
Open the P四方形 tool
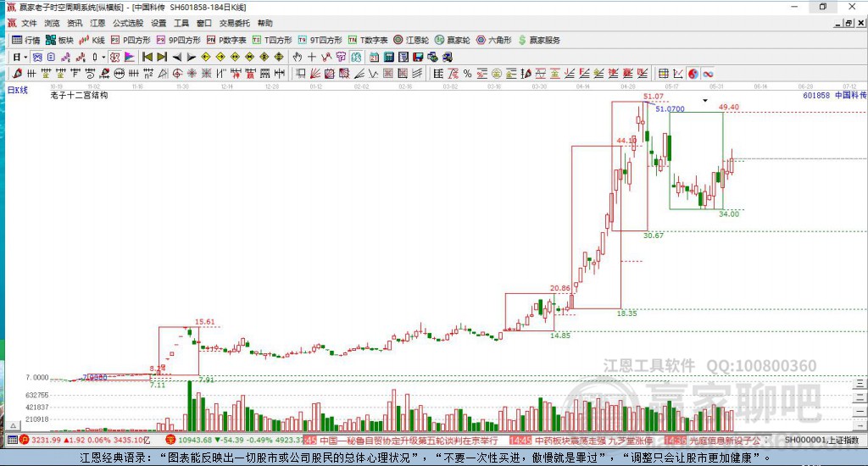click(131, 40)
